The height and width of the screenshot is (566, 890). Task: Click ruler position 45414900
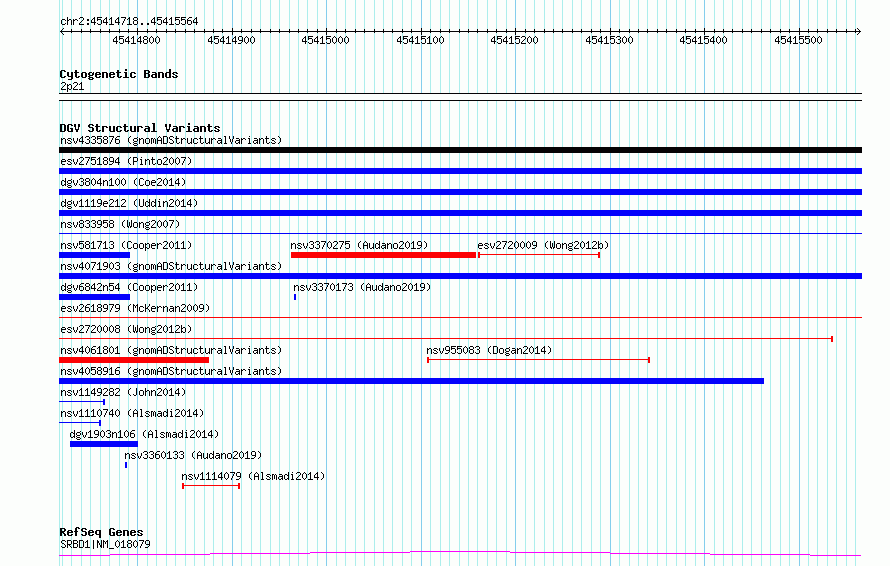(x=231, y=40)
